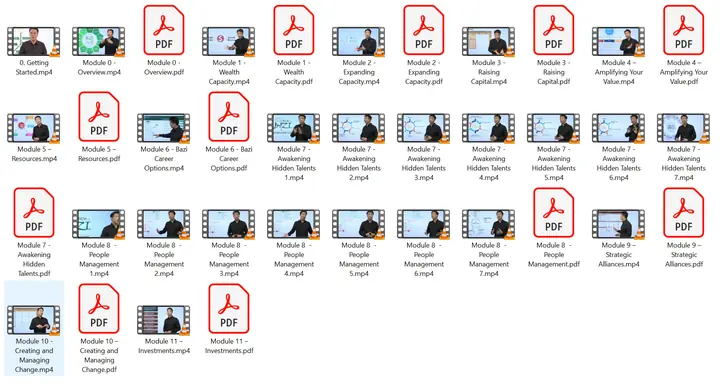Click the Module 1 - Wealth Capacity.pdf icon
The image size is (720, 384).
294,30
